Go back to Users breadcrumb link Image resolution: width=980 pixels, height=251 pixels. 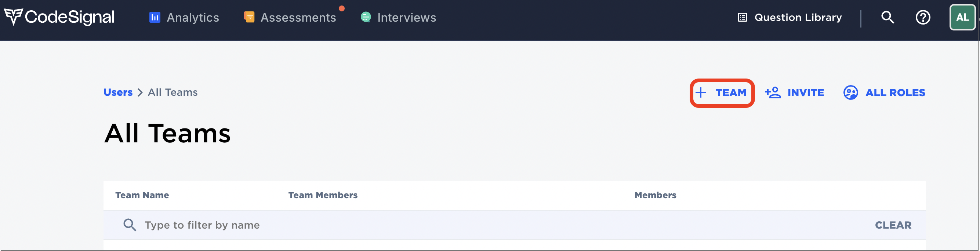118,92
